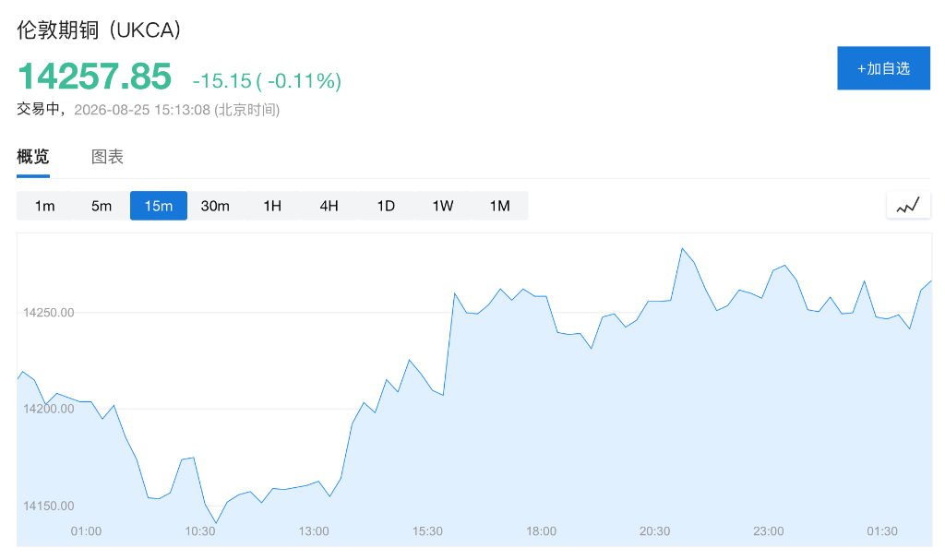The image size is (945, 560).
Task: Open the 概览 overview tab
Action: 33,158
